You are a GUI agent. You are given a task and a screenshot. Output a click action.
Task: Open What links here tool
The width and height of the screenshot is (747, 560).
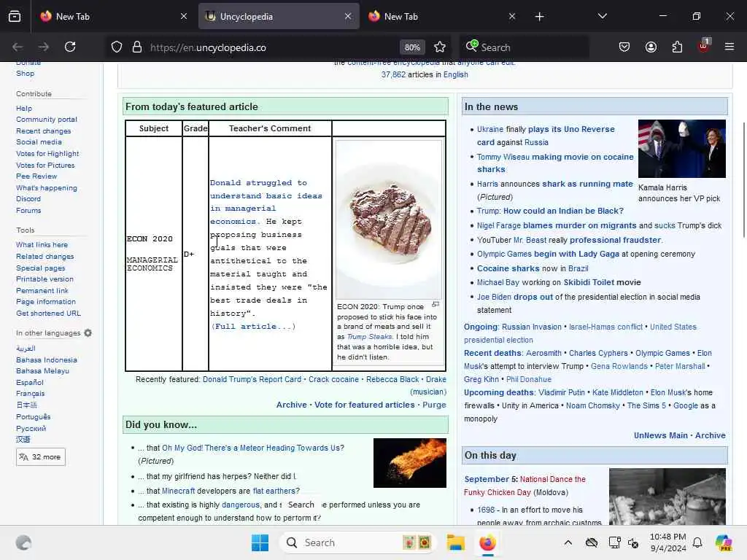tap(42, 245)
